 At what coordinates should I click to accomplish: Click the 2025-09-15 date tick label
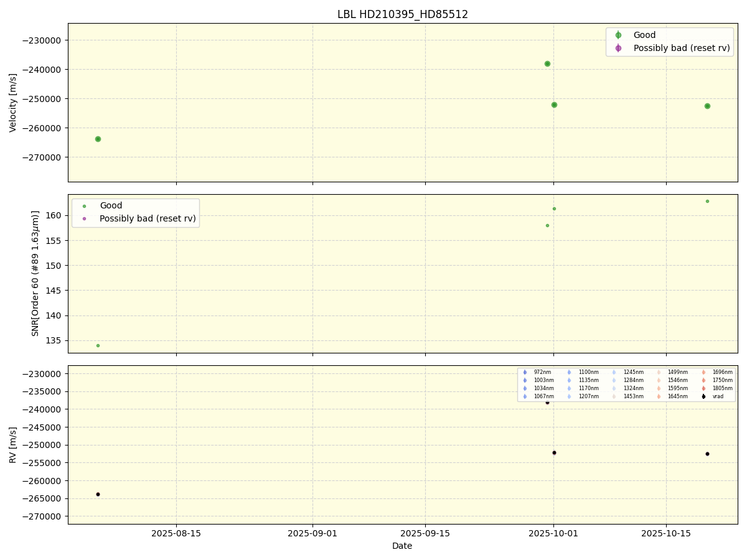pos(425,533)
